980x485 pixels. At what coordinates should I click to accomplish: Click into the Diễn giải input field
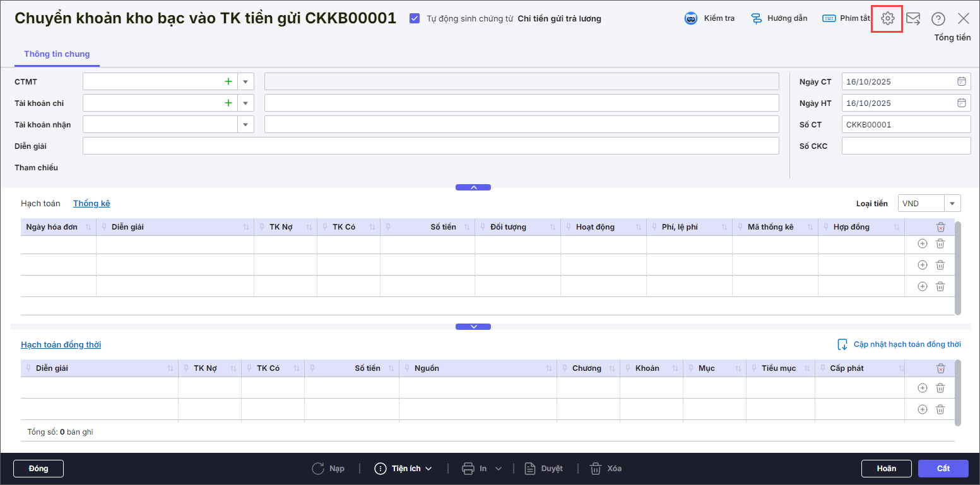click(430, 146)
